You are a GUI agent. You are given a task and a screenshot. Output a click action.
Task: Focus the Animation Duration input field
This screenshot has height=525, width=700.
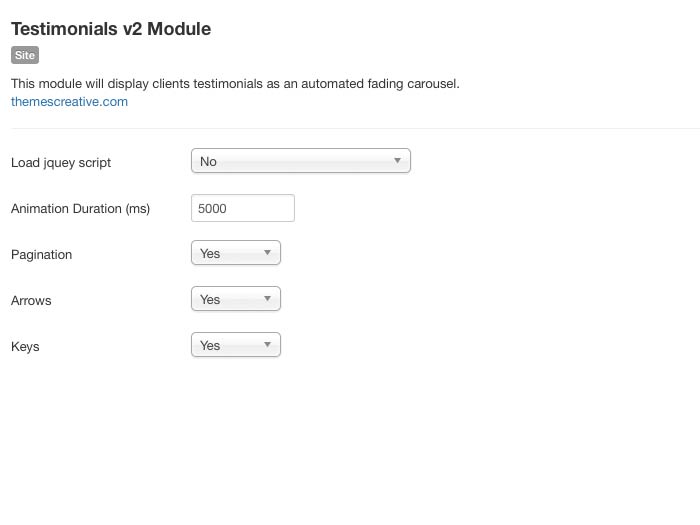242,208
